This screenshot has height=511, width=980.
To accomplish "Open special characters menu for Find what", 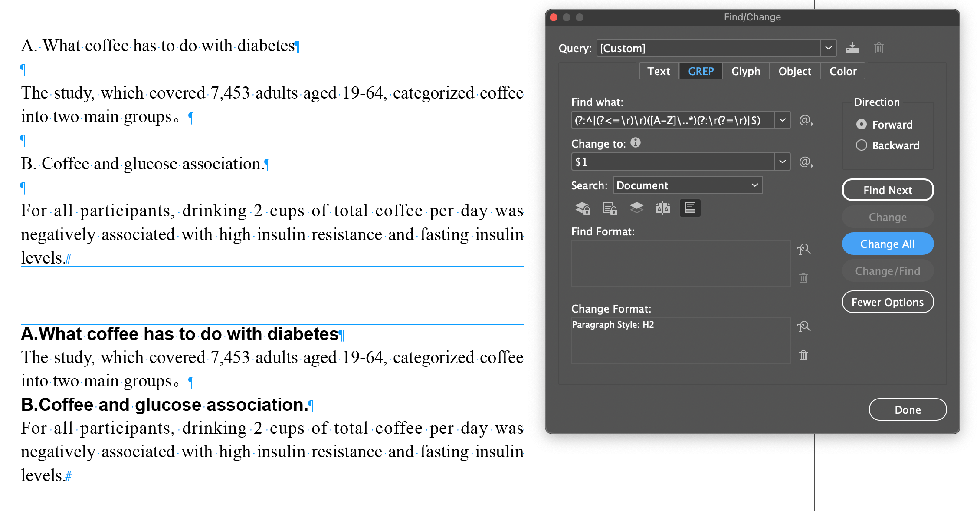I will (806, 120).
